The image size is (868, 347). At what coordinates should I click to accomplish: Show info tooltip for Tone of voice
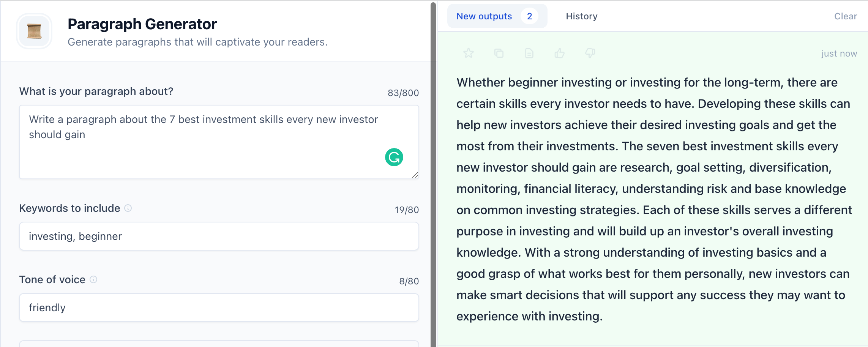click(93, 279)
